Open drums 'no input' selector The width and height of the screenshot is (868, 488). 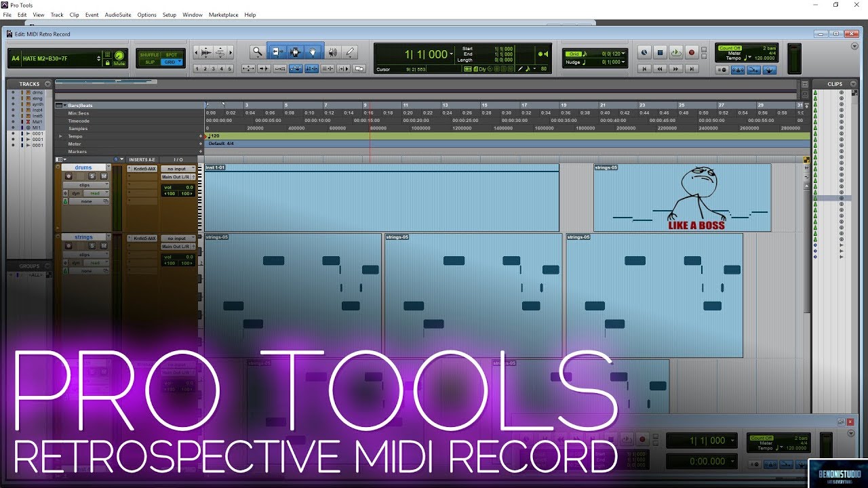click(x=178, y=169)
